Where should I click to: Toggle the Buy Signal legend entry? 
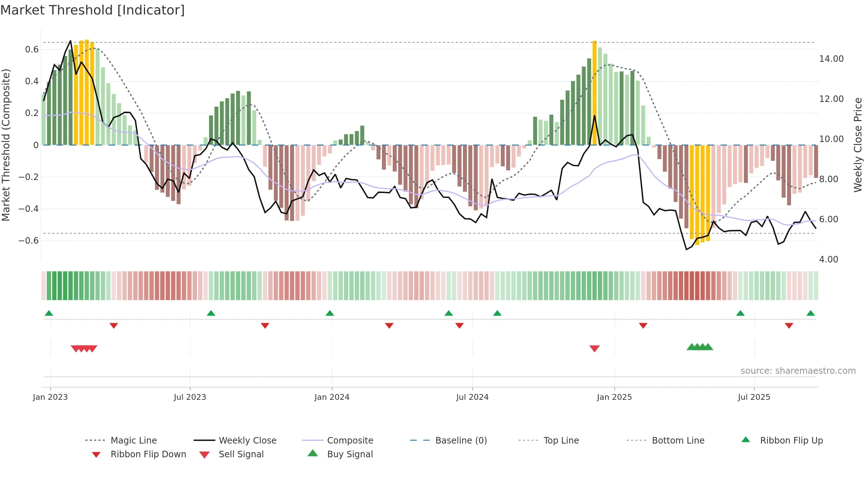point(340,454)
